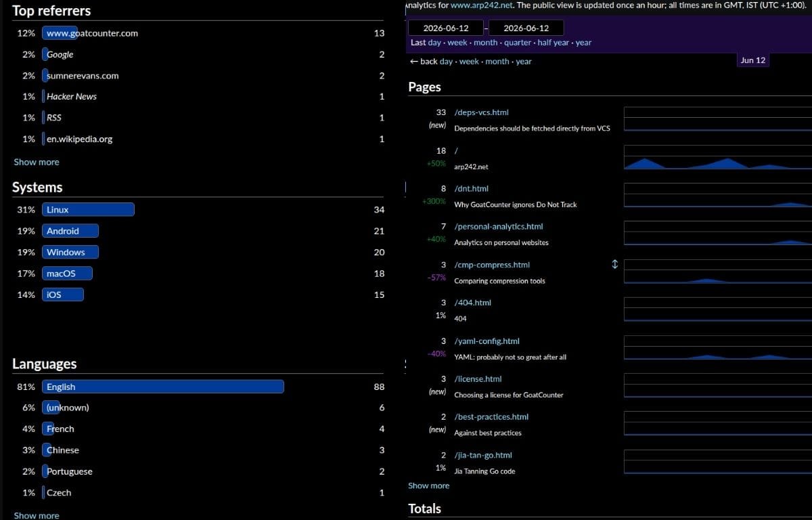
Task: Click the 'Jia Tanning Go code' title
Action: click(484, 471)
